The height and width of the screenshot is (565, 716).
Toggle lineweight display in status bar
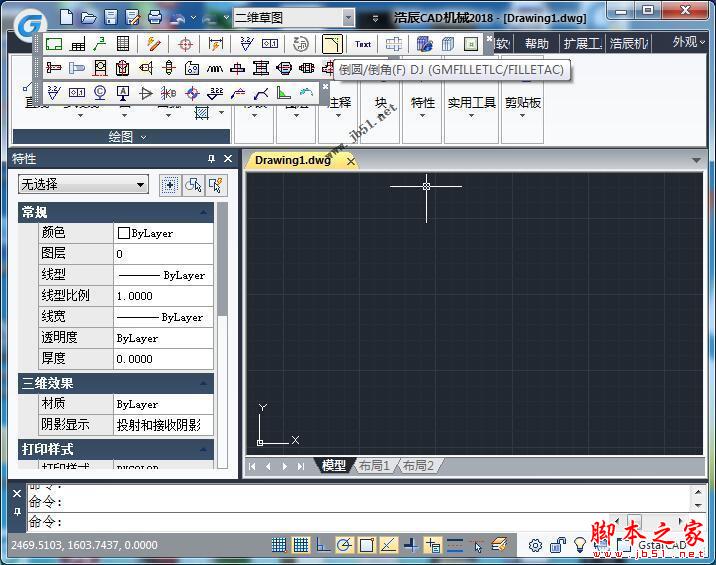point(455,545)
